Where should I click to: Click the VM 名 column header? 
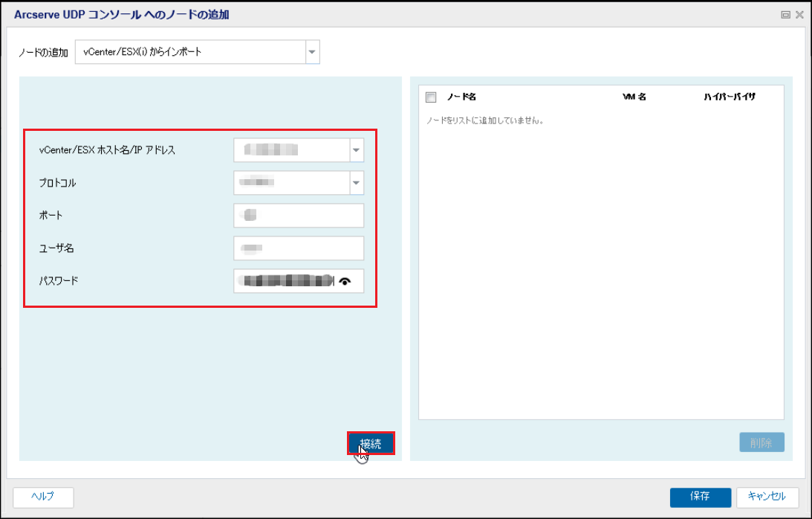point(634,97)
